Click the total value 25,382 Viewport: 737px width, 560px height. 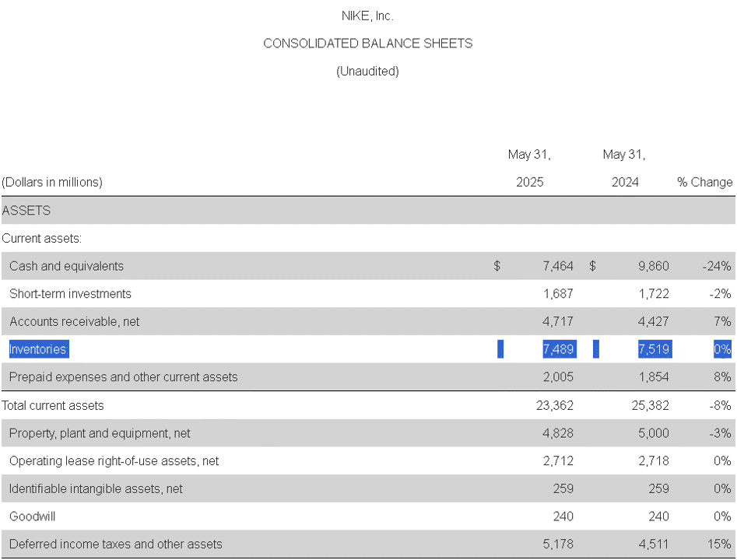point(651,405)
